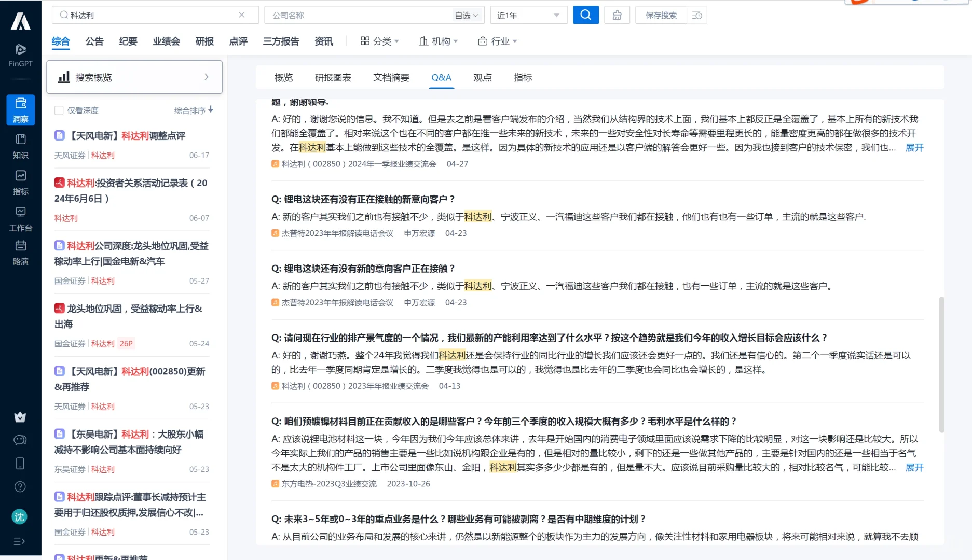Open the saved search list icon
This screenshot has height=560, width=972.
pyautogui.click(x=697, y=15)
